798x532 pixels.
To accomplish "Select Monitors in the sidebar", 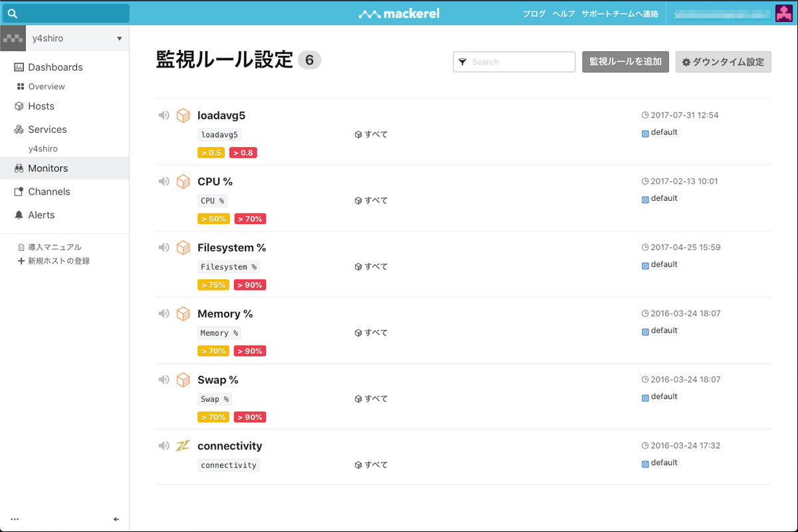I will tap(65, 168).
